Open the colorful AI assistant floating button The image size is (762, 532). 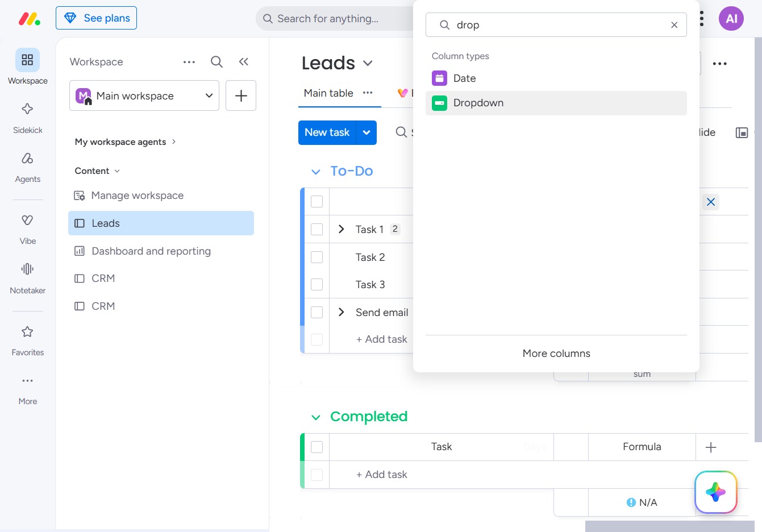(x=716, y=492)
